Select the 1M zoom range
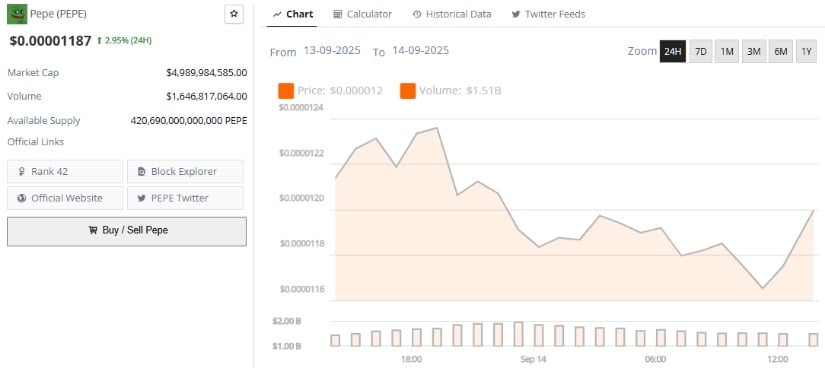This screenshot has height=368, width=825. (x=727, y=51)
